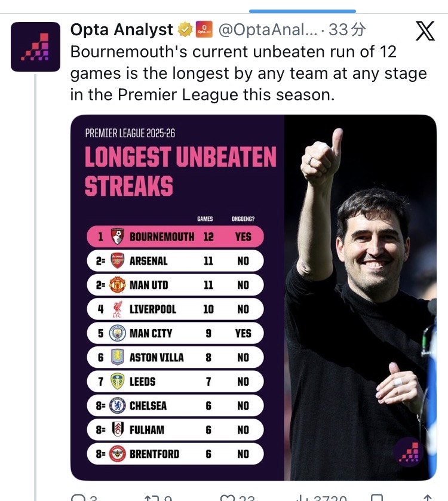Open the Opta Analyst display name
Screen dimensions: 448x501
(121, 29)
